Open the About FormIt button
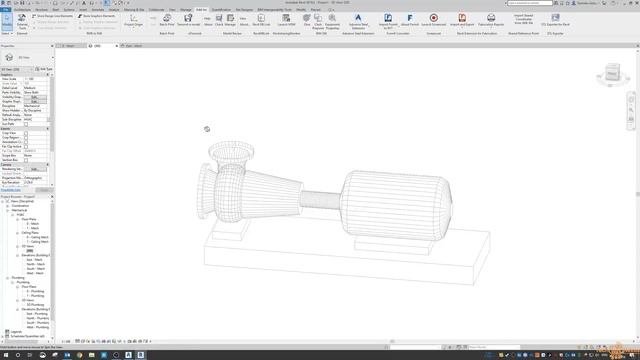The width and height of the screenshot is (640, 360). (409, 20)
